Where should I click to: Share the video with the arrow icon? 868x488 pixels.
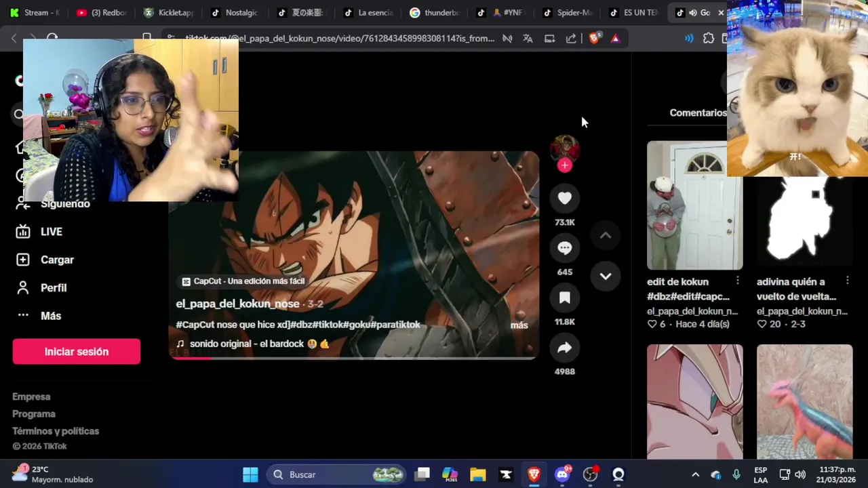pyautogui.click(x=565, y=348)
